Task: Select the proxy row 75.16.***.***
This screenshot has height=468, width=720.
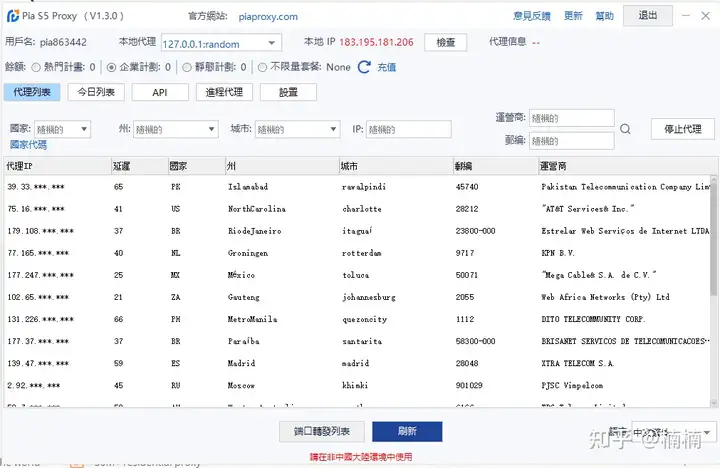Action: pos(357,209)
